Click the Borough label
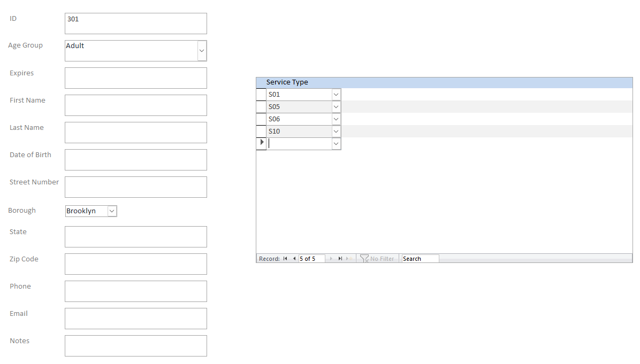The image size is (640, 364). tap(22, 211)
